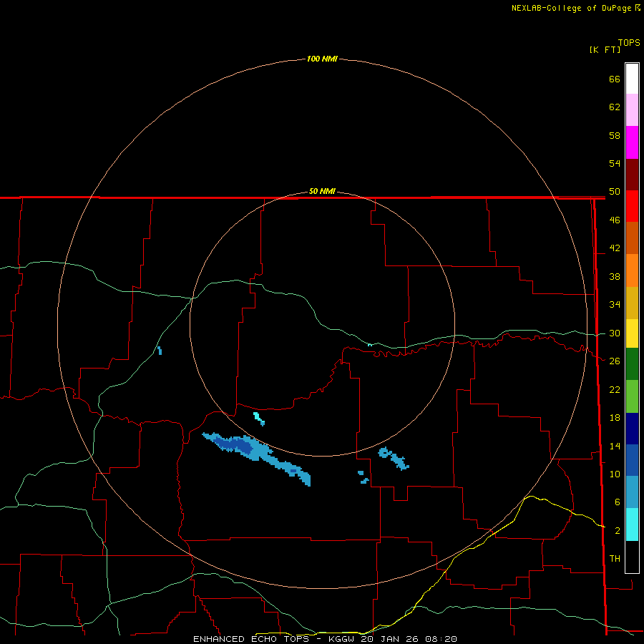Click the light orange legend band
644x644 pixels.
tap(632, 270)
